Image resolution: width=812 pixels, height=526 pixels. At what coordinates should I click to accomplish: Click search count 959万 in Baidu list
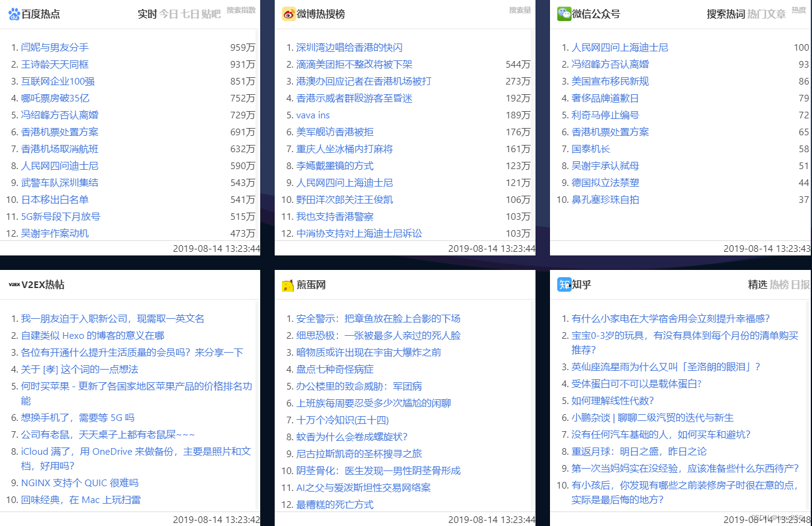(x=243, y=47)
